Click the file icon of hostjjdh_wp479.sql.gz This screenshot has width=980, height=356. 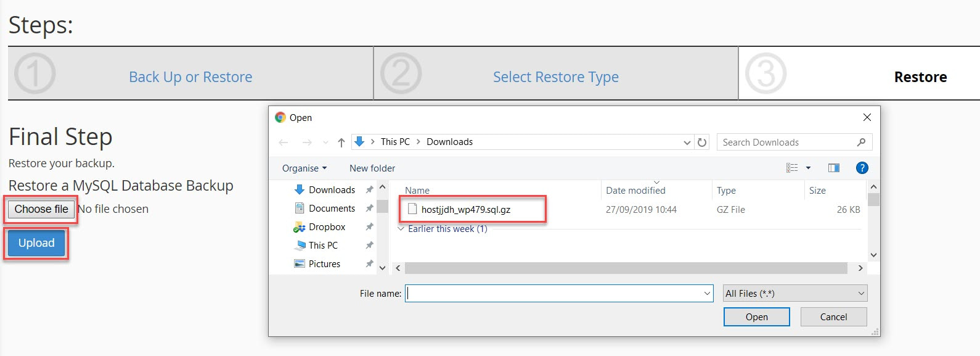[412, 209]
